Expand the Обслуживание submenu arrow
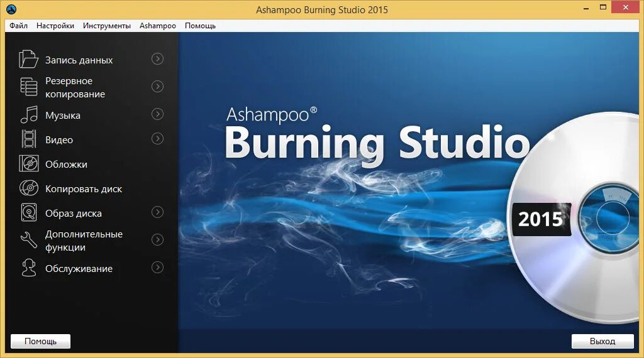The width and height of the screenshot is (644, 358). (157, 268)
